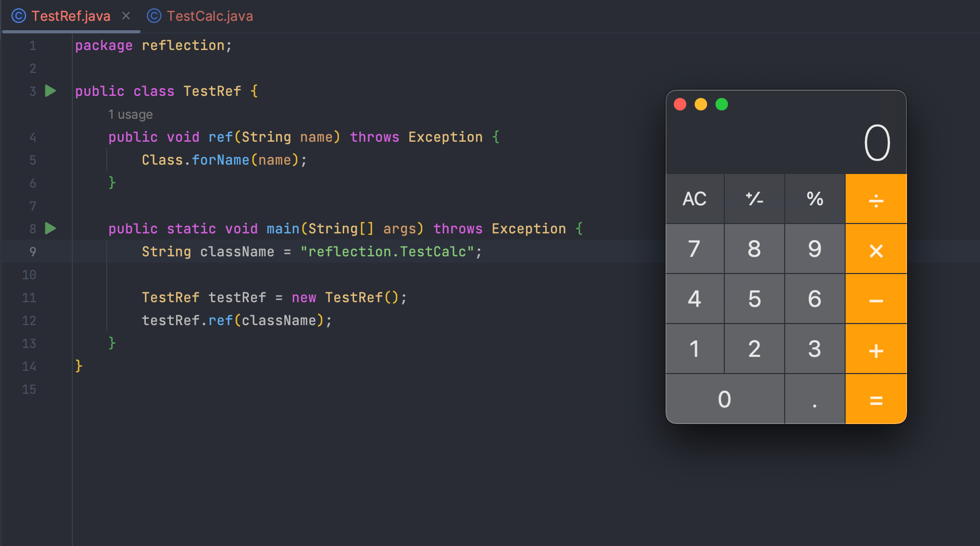The height and width of the screenshot is (546, 980).
Task: Minimize the Calculator with the yellow button
Action: coord(701,104)
